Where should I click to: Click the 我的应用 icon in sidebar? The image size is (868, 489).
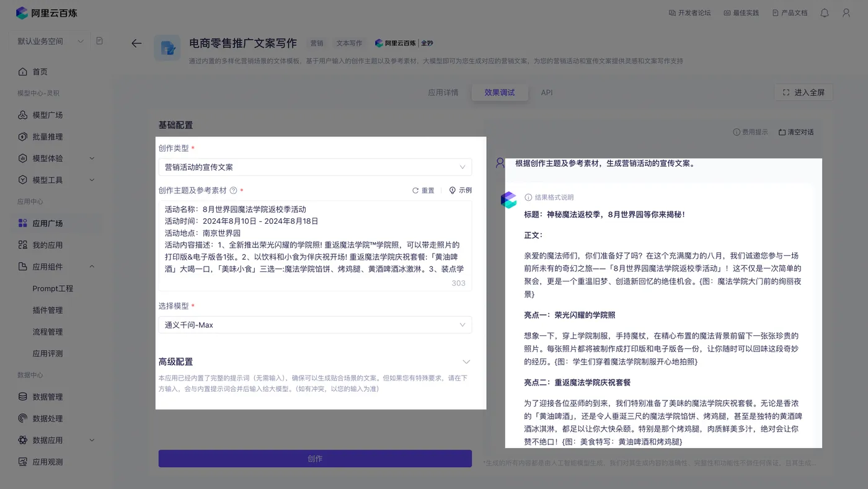click(23, 245)
